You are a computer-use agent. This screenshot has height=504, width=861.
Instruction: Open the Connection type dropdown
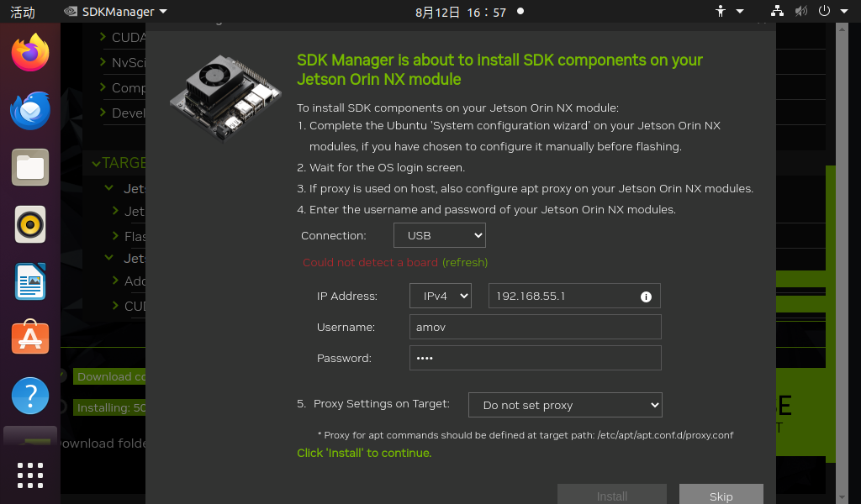[439, 235]
